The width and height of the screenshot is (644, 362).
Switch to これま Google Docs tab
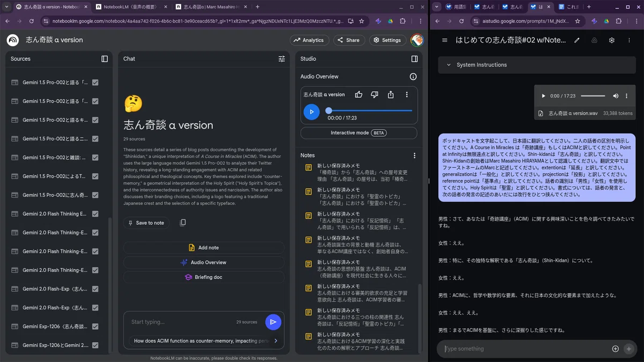pos(568,7)
